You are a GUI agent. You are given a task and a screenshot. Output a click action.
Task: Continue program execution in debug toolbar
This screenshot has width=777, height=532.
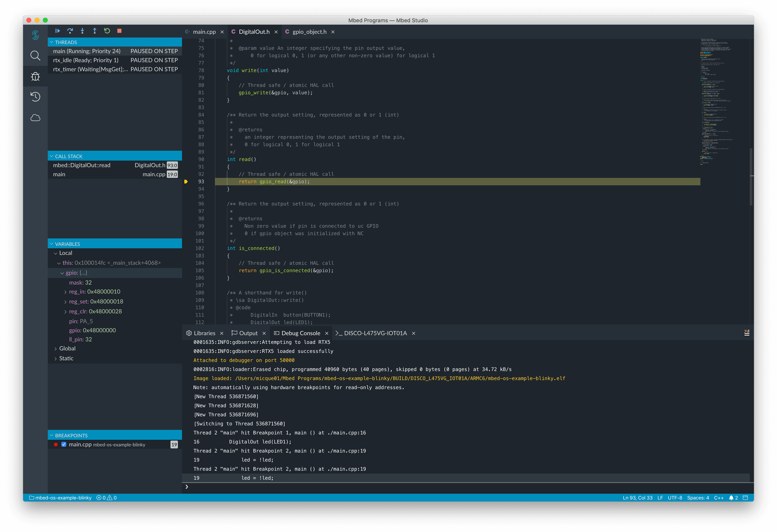[57, 31]
